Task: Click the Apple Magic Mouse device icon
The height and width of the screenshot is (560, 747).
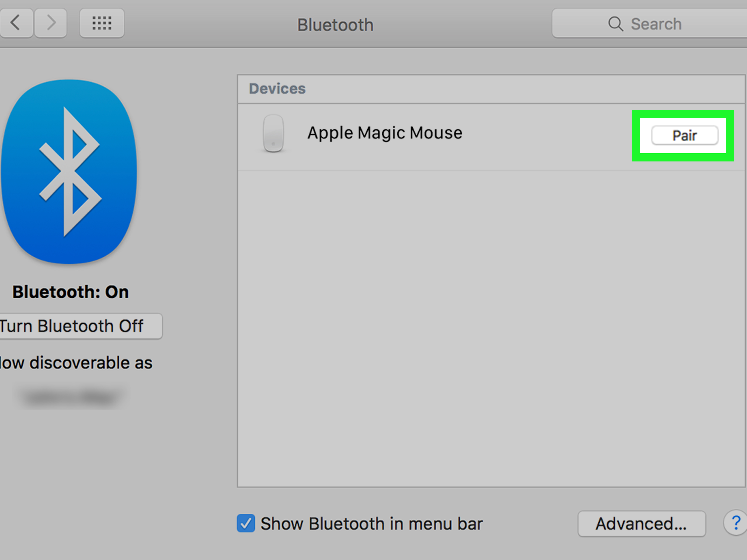Action: pyautogui.click(x=273, y=134)
